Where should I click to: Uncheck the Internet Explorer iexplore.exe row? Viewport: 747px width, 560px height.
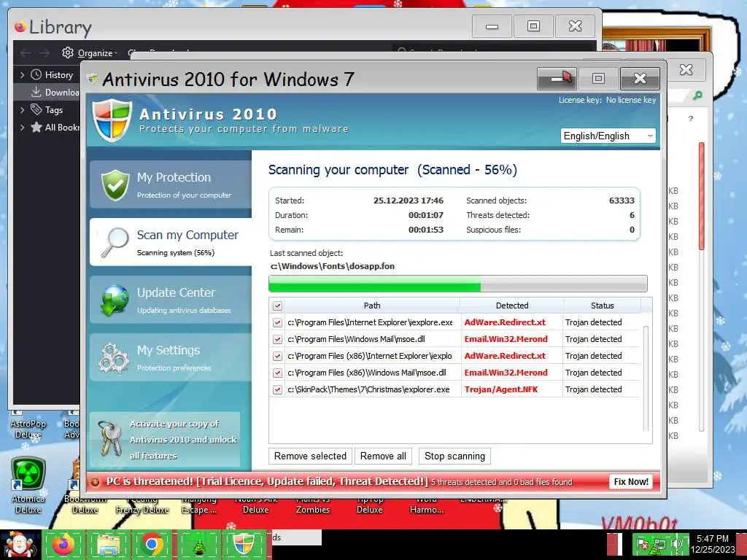coord(277,322)
